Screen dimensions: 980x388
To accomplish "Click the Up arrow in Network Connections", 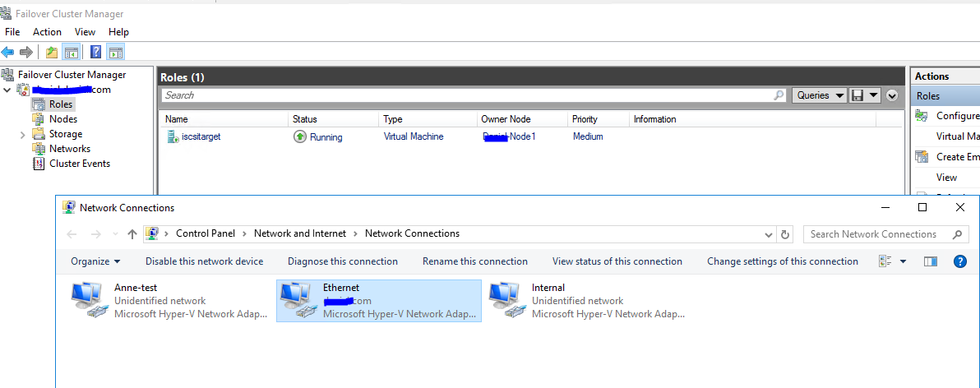I will point(132,233).
